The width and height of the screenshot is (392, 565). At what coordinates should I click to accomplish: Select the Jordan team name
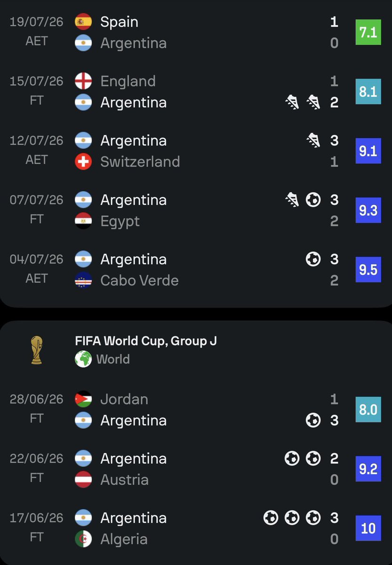coord(124,399)
